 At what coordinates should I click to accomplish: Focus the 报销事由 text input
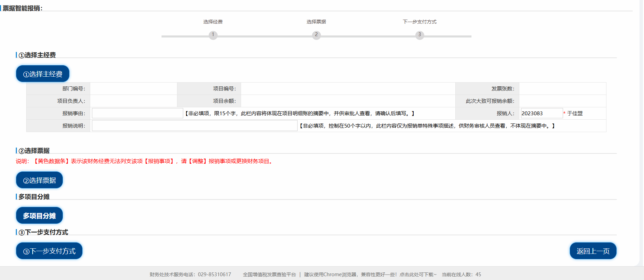pos(137,113)
